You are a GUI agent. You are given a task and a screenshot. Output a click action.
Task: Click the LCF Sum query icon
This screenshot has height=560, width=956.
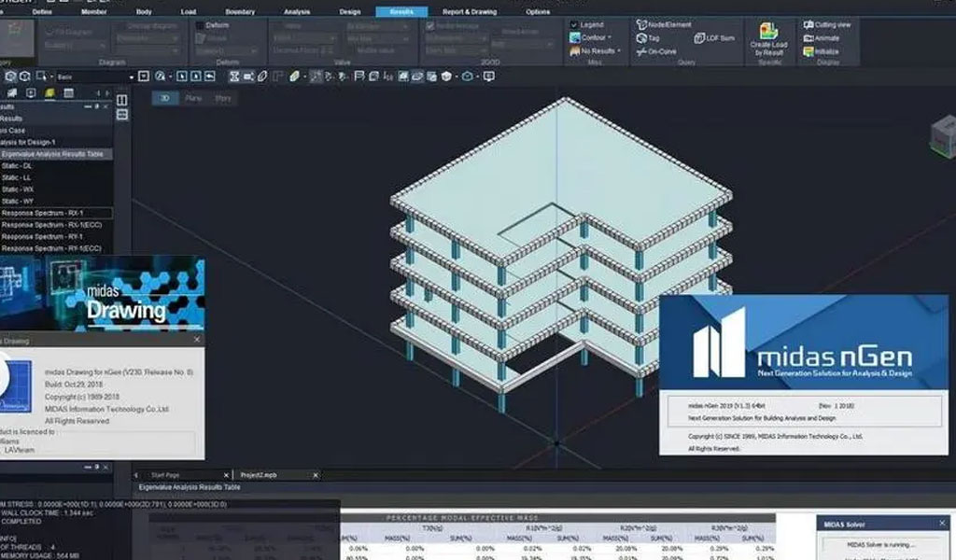(x=700, y=38)
